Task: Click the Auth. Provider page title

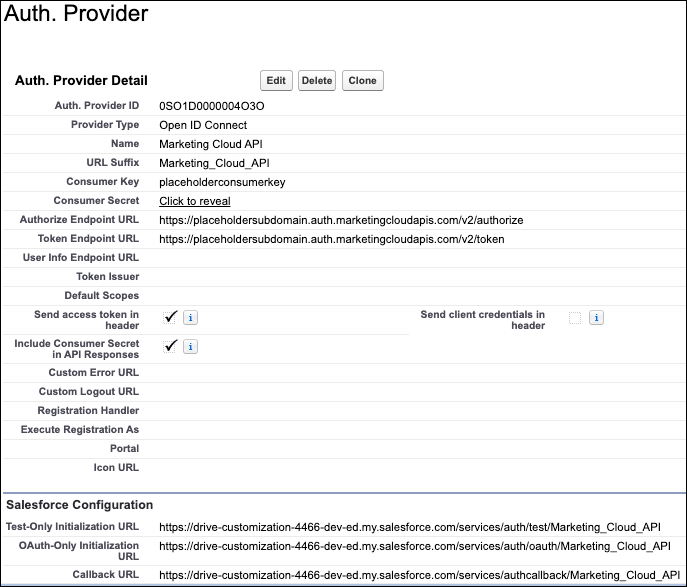Action: (76, 13)
